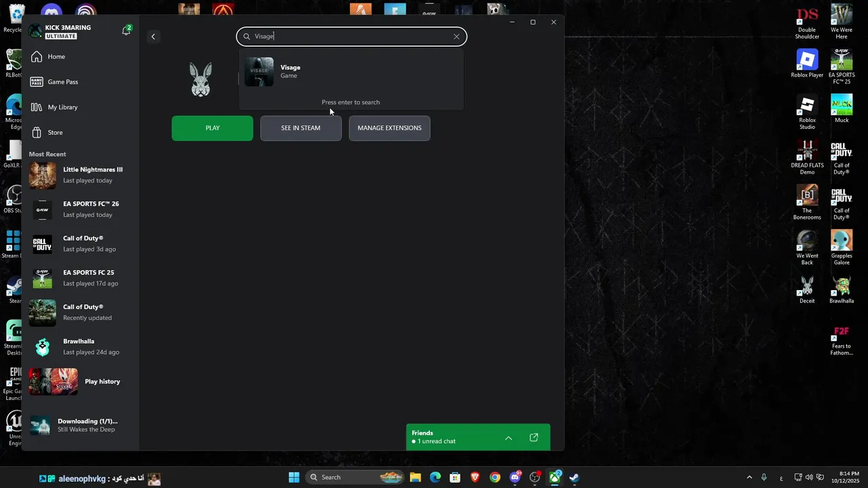Open the Windows Start menu
868x488 pixels.
[294, 478]
